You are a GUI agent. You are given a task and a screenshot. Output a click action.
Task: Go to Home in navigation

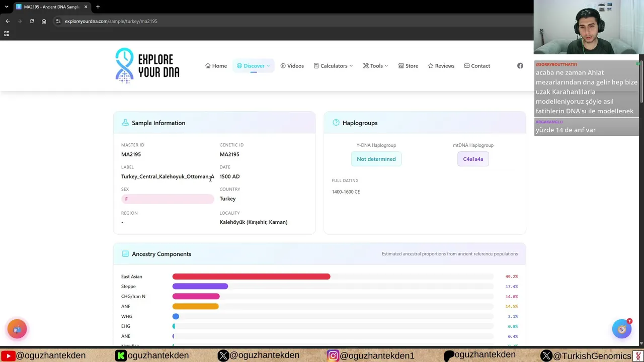point(216,66)
